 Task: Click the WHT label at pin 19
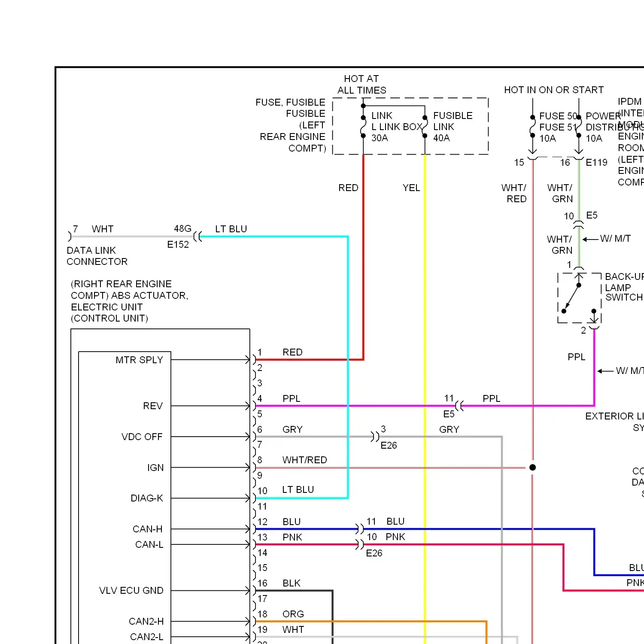coord(293,629)
